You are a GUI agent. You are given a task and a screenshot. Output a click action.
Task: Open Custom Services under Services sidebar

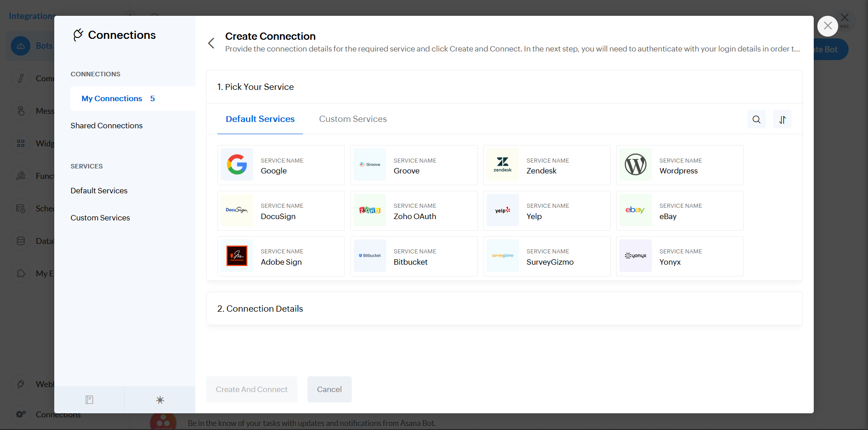point(100,218)
